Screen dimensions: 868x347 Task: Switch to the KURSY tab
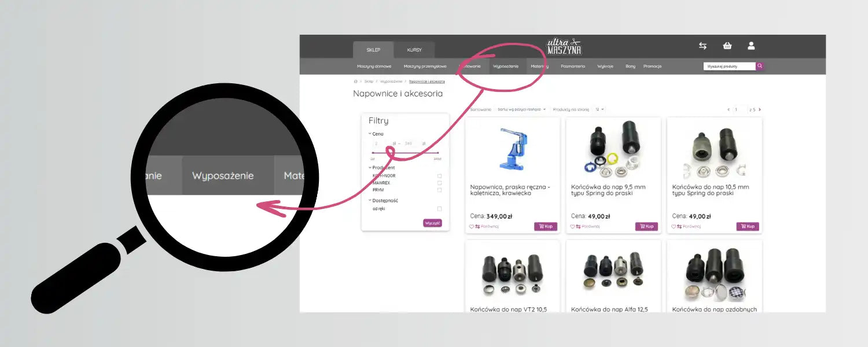(414, 50)
